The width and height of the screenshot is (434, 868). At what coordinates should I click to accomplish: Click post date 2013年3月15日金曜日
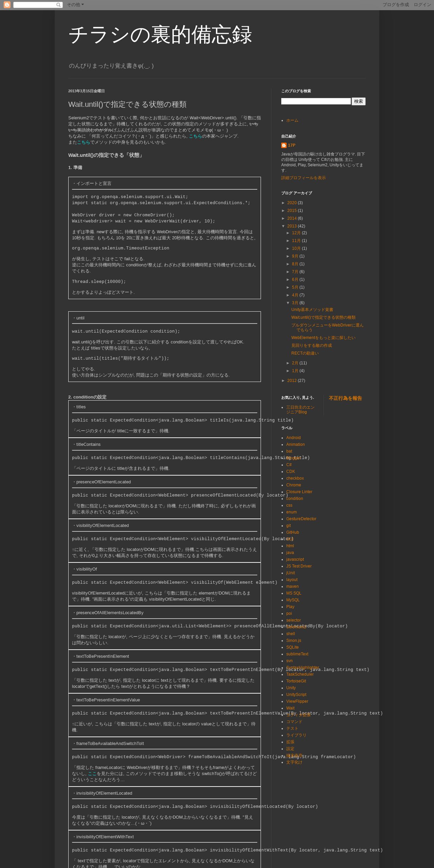87,91
